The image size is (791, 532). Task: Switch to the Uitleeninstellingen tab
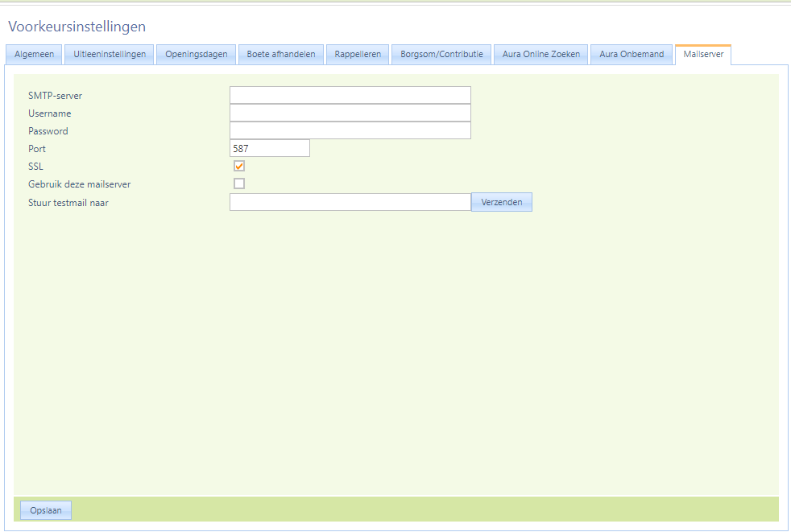(110, 55)
